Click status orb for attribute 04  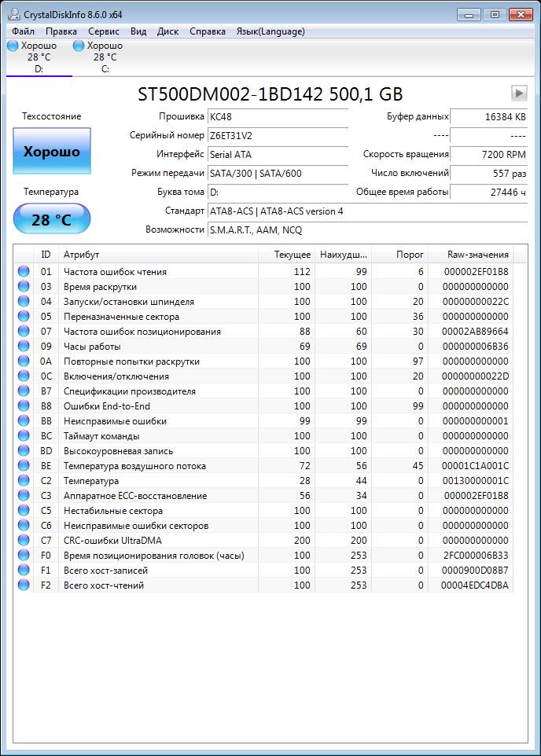coord(23,301)
